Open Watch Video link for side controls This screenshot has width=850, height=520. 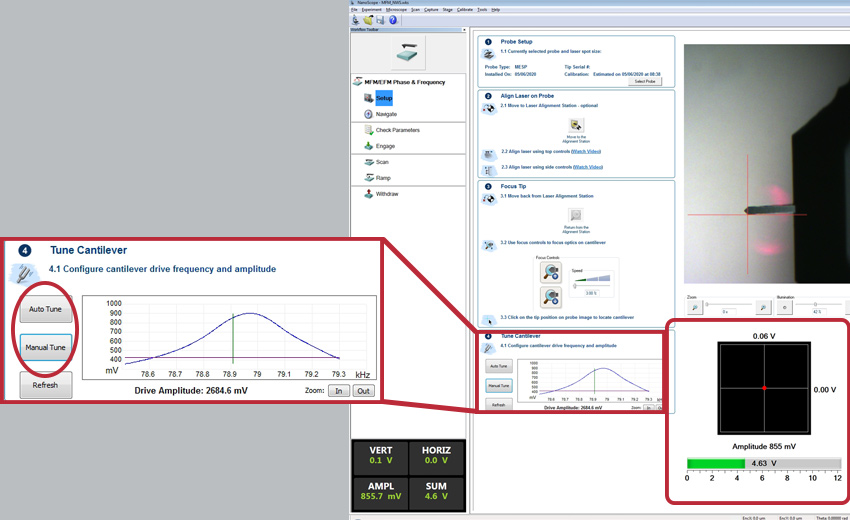[x=588, y=167]
